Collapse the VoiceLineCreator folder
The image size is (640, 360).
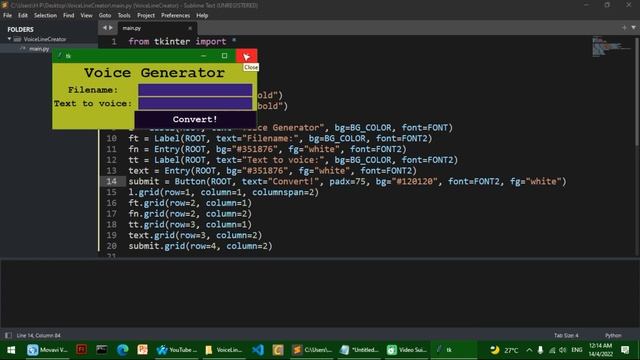click(9, 39)
